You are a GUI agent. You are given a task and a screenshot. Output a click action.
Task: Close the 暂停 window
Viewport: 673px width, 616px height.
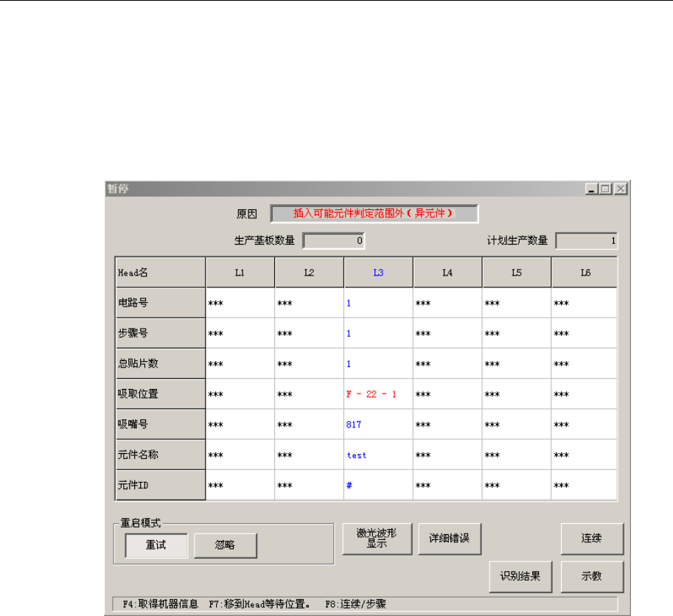pyautogui.click(x=621, y=189)
